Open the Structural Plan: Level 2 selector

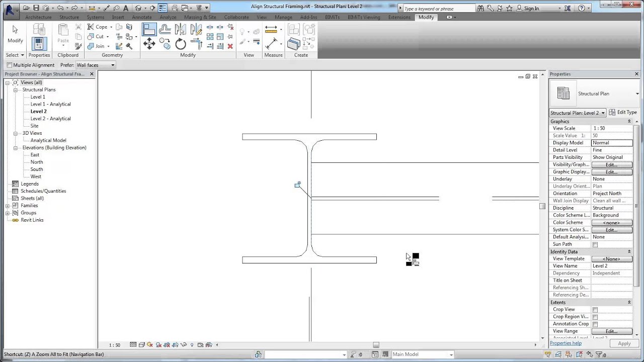(x=578, y=113)
